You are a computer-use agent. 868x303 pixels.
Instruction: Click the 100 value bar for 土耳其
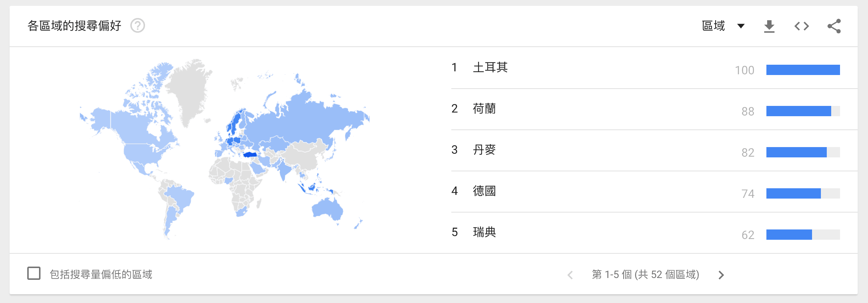tap(803, 70)
